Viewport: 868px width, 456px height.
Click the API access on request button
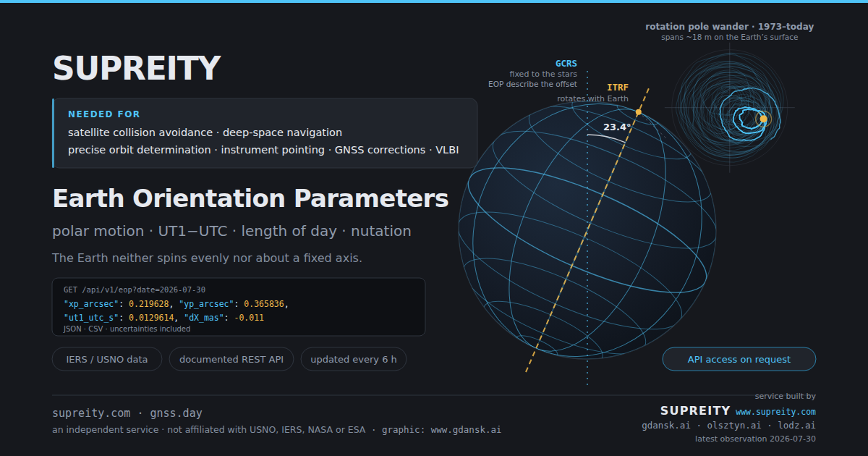tap(739, 359)
